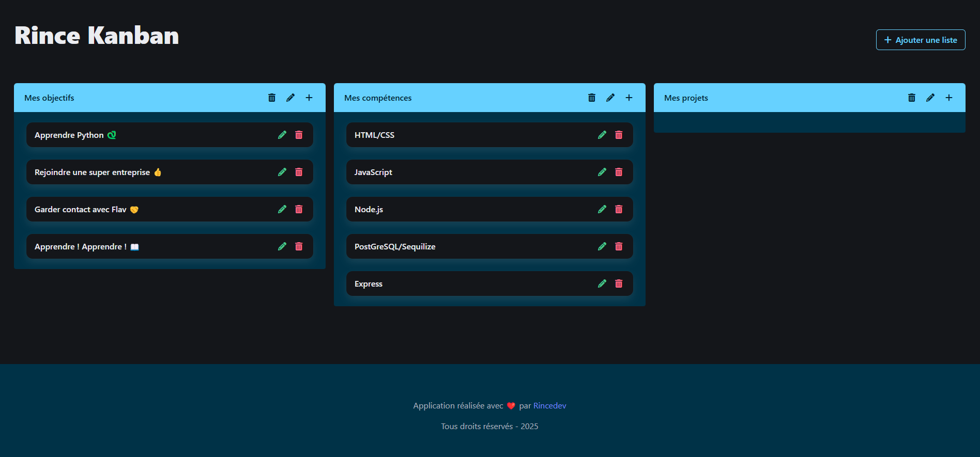Edit the Apprendre ! Apprendre ! card
980x457 pixels.
pyautogui.click(x=282, y=246)
